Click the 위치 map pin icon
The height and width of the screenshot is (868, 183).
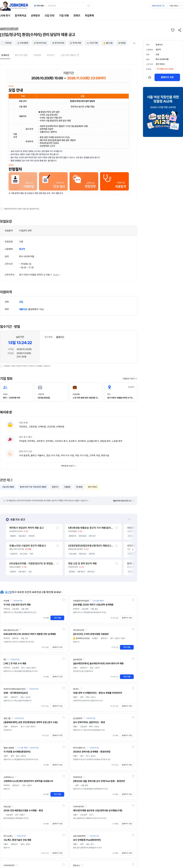coord(109,387)
